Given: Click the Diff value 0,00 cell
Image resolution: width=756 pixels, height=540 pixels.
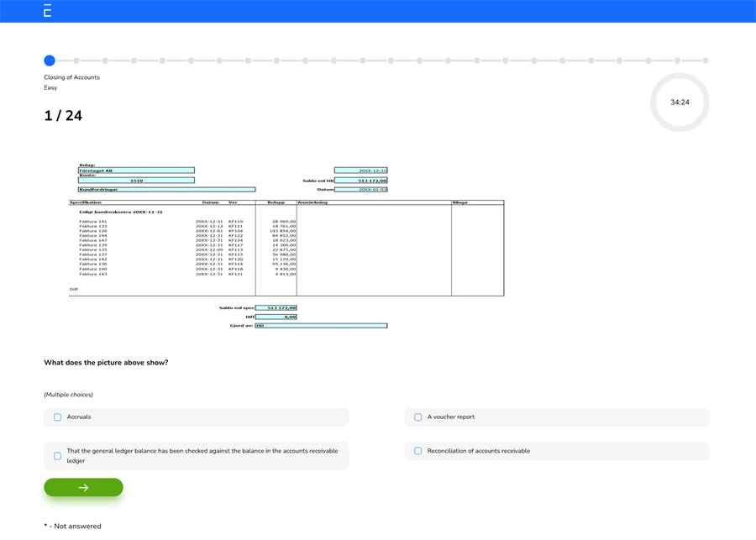Looking at the screenshot, I should pyautogui.click(x=276, y=317).
